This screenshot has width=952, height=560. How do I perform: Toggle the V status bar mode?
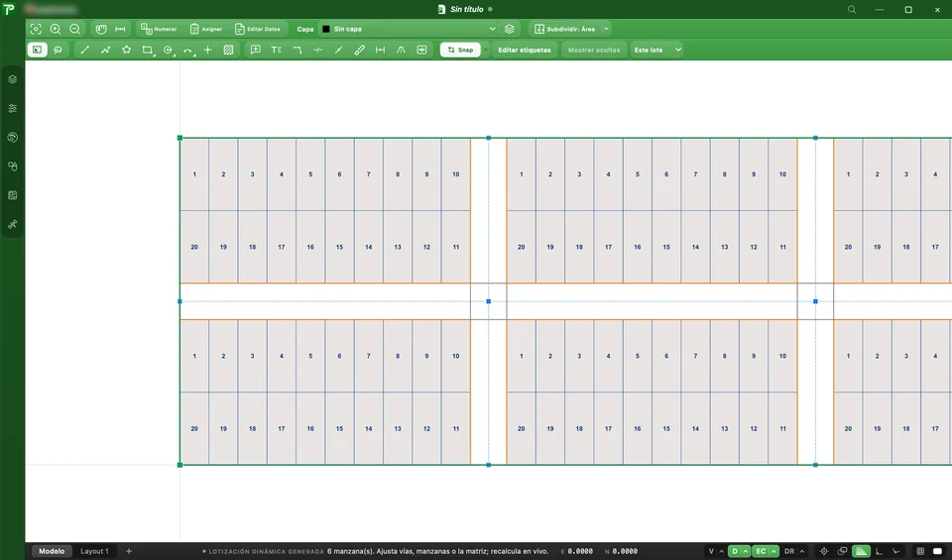click(x=712, y=551)
